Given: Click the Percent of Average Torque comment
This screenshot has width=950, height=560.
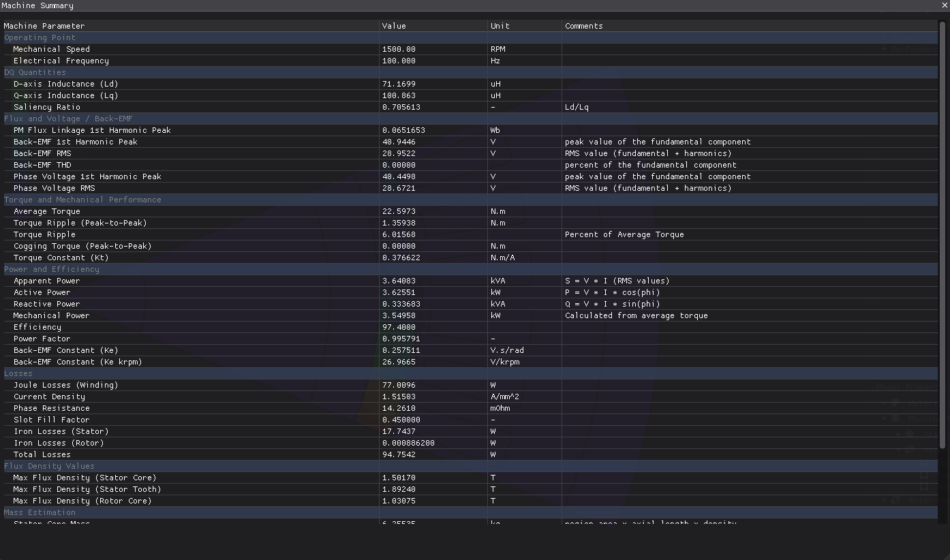Looking at the screenshot, I should 624,234.
